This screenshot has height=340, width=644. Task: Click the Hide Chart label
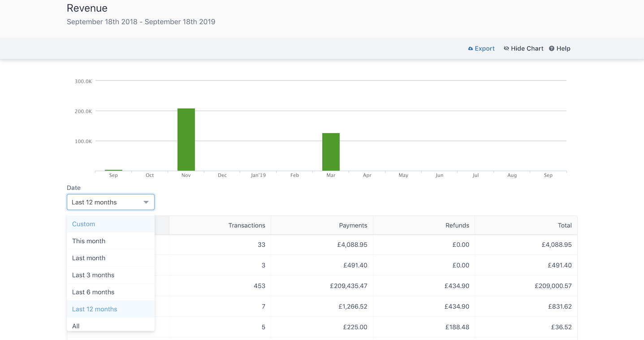point(527,48)
